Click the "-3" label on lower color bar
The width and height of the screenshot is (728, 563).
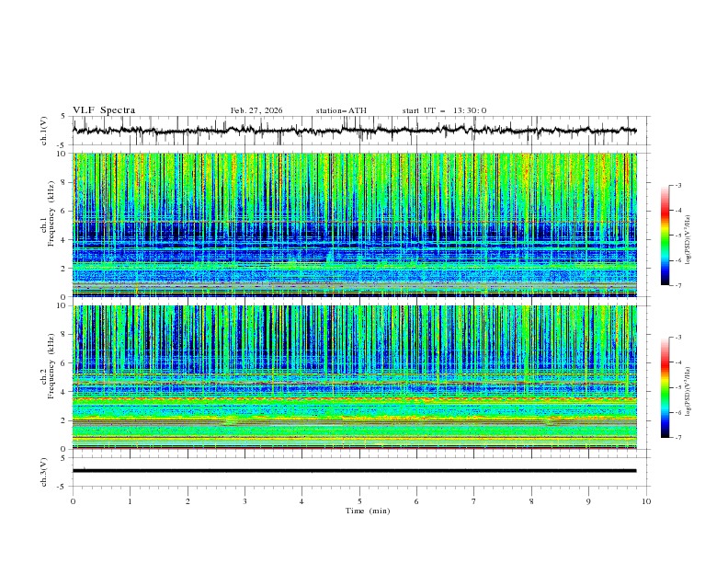click(x=677, y=338)
